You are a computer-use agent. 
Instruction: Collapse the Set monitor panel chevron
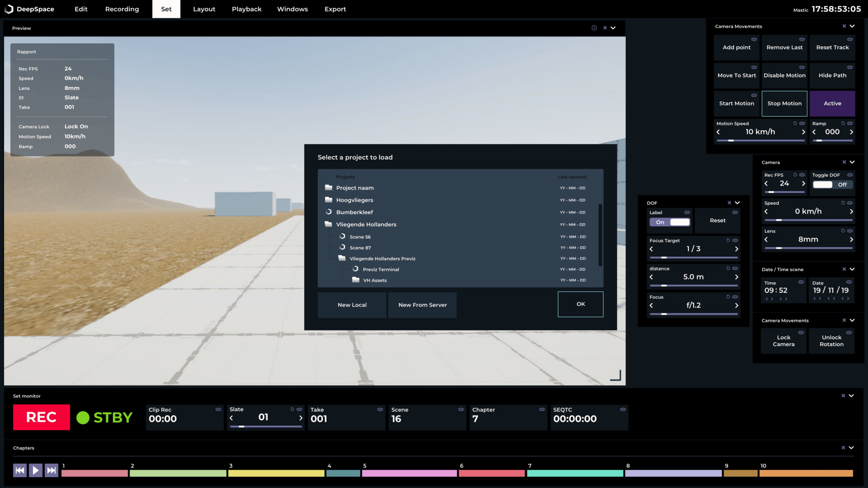coord(852,396)
